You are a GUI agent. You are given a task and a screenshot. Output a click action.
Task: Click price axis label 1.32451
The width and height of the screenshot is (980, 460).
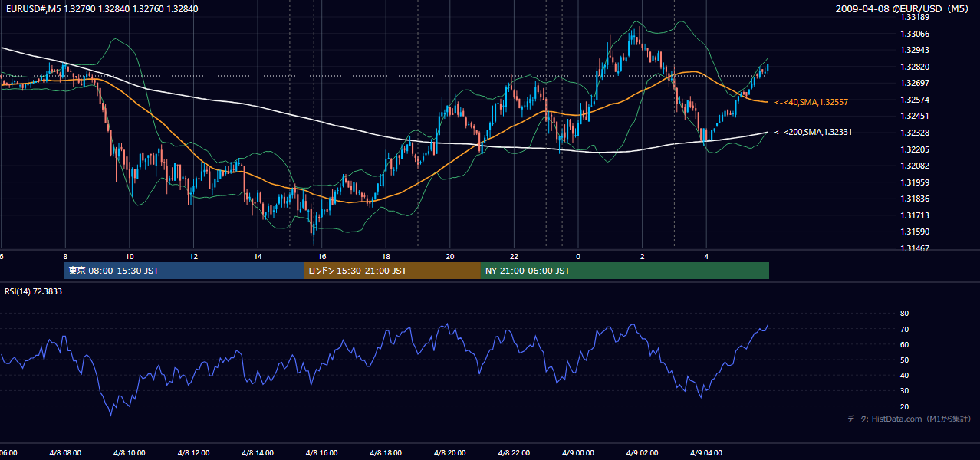tap(916, 117)
